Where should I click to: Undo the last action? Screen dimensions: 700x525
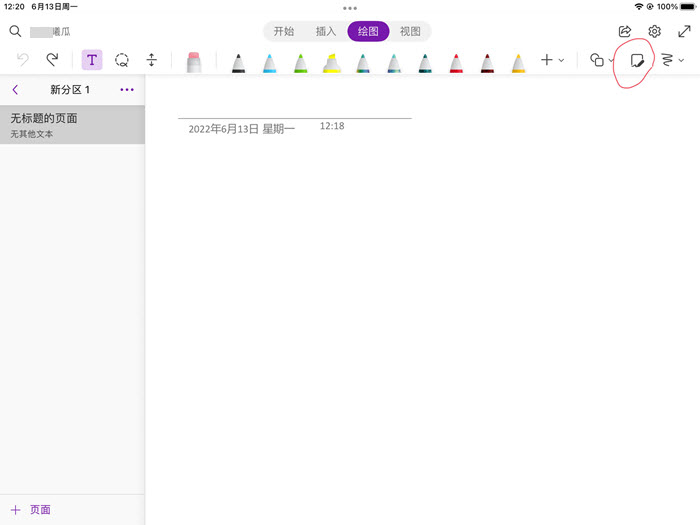23,60
